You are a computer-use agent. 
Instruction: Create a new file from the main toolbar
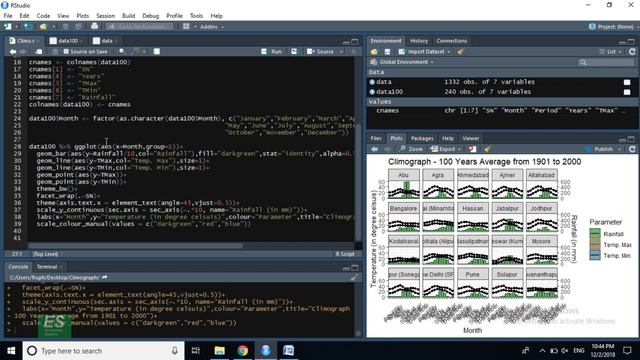pyautogui.click(x=8, y=27)
